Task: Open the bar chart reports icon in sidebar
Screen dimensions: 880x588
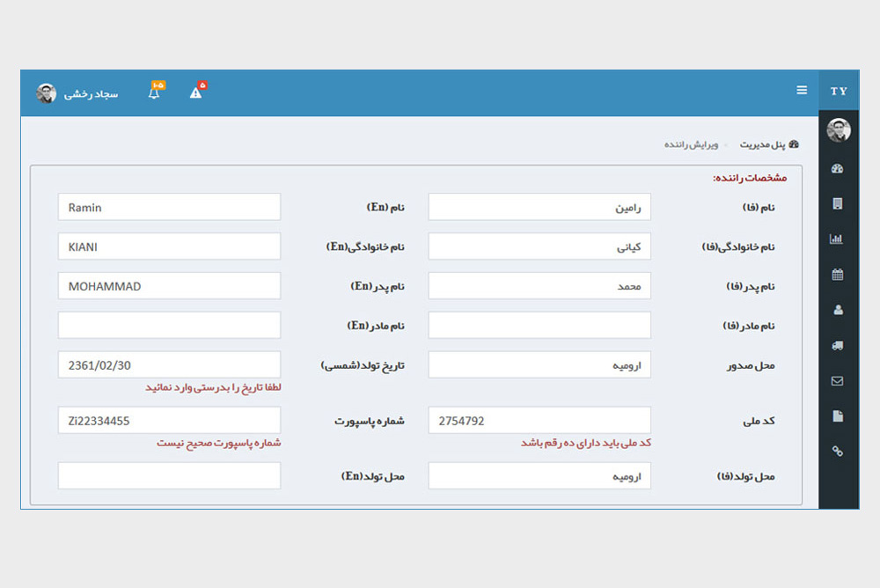Action: pos(836,239)
